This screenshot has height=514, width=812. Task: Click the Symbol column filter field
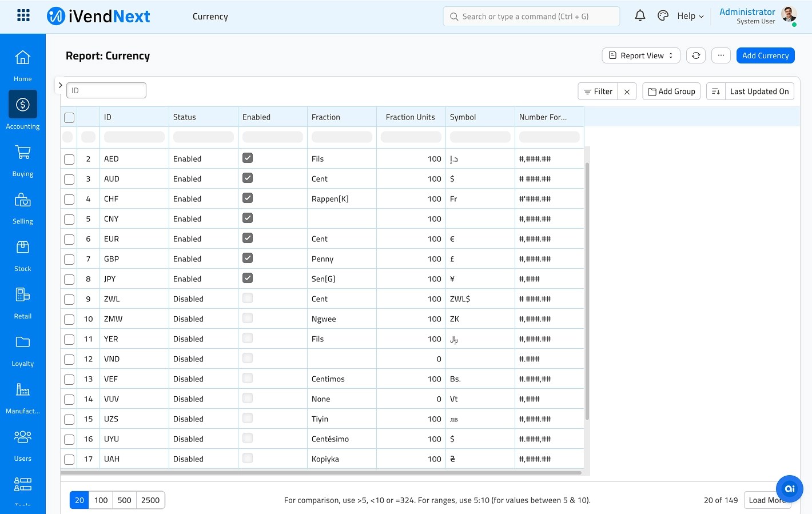pyautogui.click(x=480, y=137)
